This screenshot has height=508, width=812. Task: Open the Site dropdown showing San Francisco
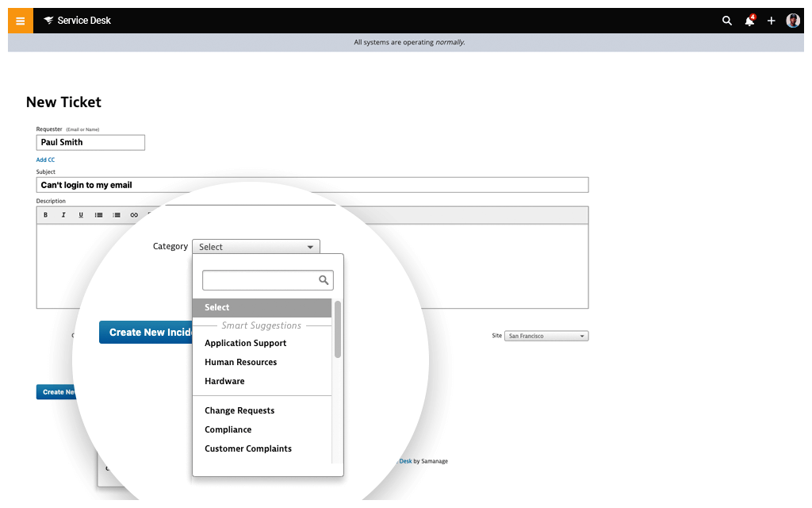pos(547,336)
